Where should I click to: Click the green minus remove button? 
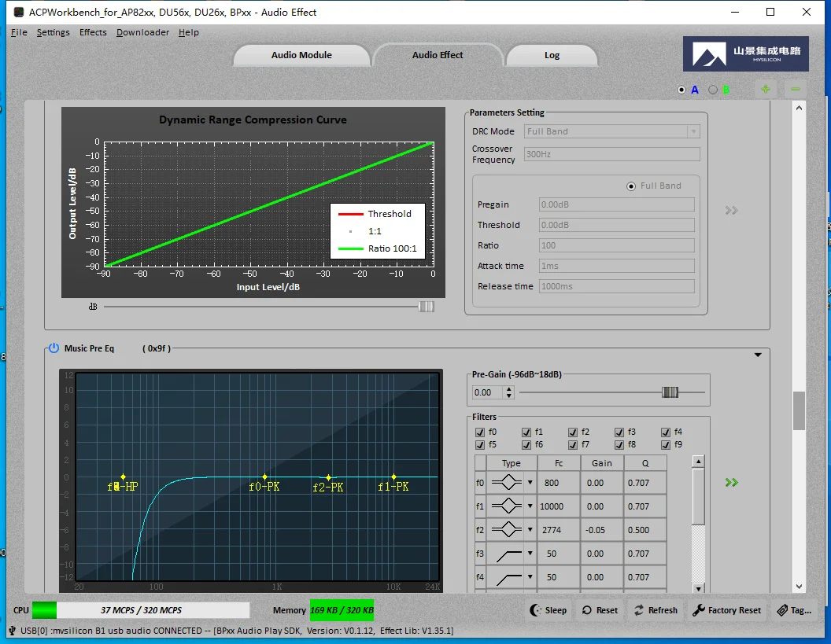(x=796, y=90)
